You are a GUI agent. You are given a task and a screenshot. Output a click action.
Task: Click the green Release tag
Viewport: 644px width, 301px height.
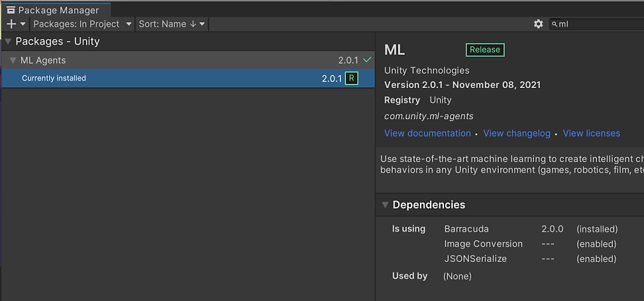(485, 50)
